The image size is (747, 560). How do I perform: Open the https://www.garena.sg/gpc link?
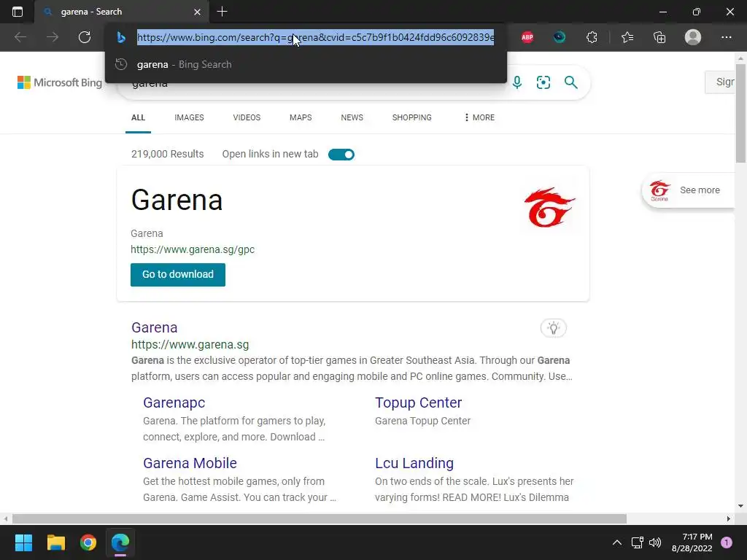193,249
